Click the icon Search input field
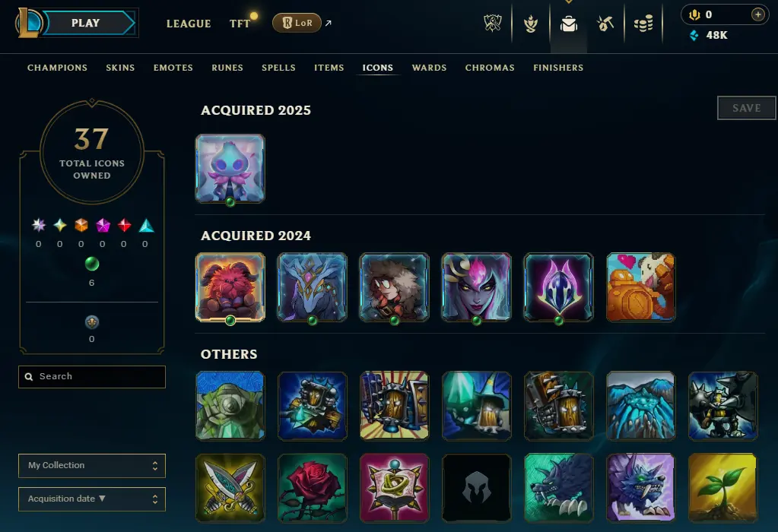778x532 pixels. (x=92, y=377)
